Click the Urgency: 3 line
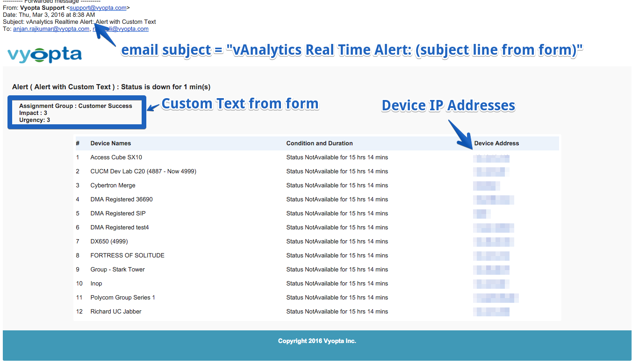632x364 pixels. coord(35,120)
